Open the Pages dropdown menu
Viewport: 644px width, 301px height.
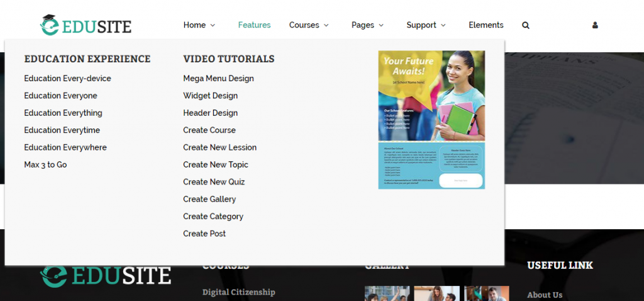[x=367, y=25]
